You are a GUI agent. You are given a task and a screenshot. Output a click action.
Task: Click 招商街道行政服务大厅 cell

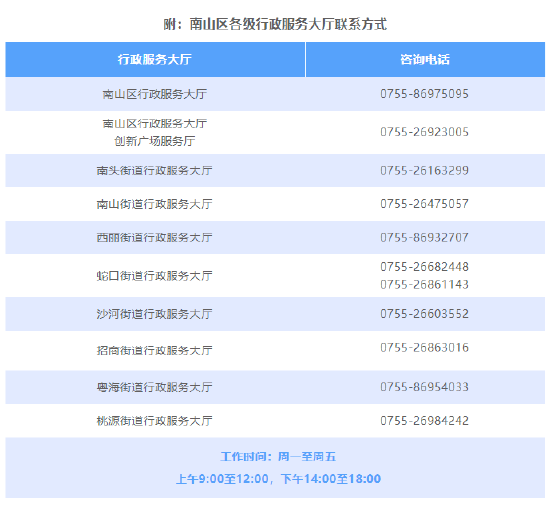[155, 350]
